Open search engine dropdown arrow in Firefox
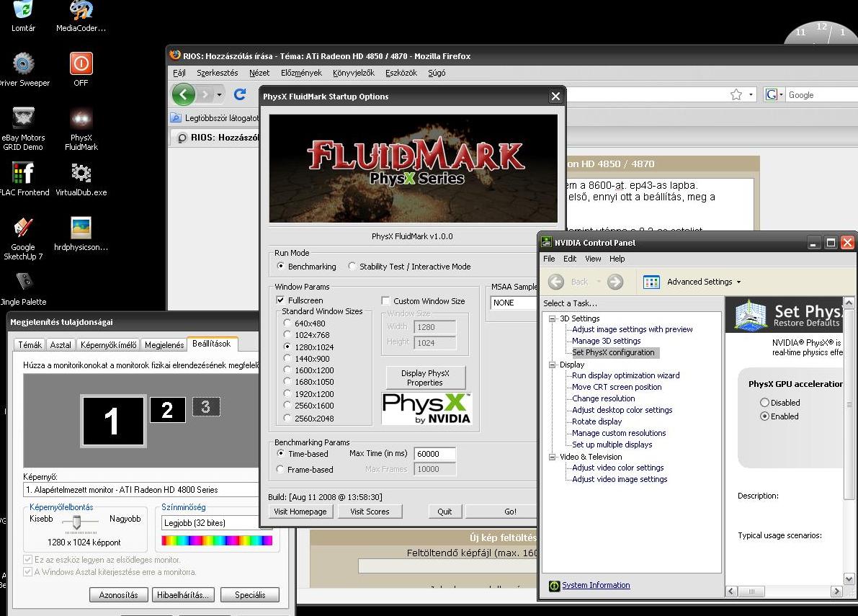The width and height of the screenshot is (858, 616). point(782,95)
